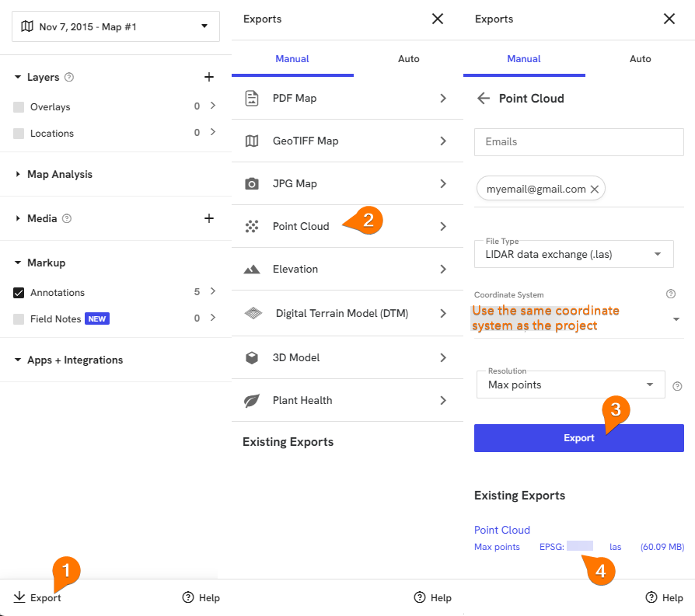Select the JPG Map camera icon
The image size is (695, 616).
pyautogui.click(x=252, y=183)
